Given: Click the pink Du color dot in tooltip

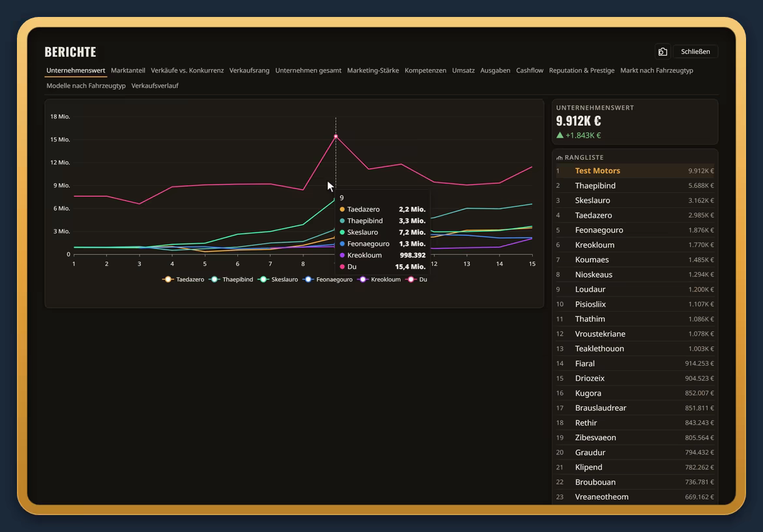Looking at the screenshot, I should [342, 267].
